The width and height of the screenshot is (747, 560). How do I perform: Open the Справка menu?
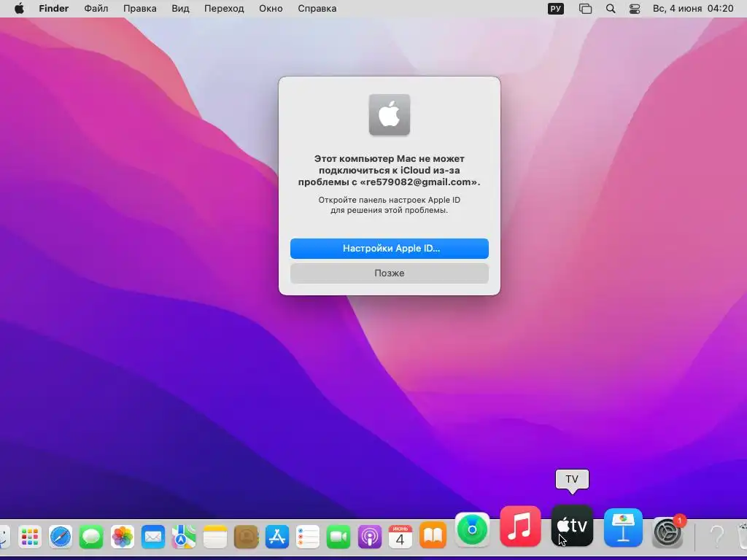click(317, 9)
